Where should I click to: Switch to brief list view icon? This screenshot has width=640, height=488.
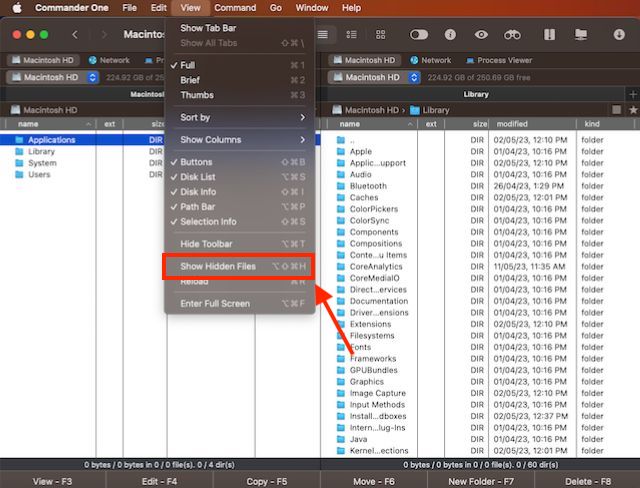click(x=351, y=35)
